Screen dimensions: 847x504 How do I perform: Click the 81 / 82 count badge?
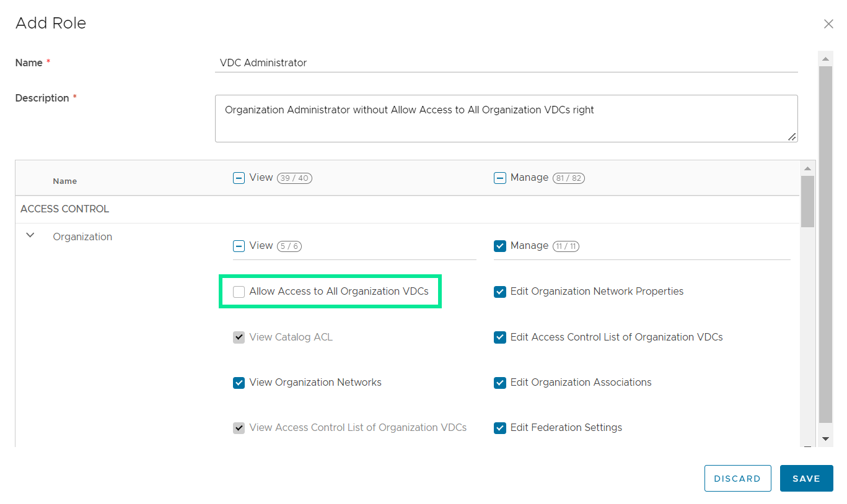click(568, 178)
